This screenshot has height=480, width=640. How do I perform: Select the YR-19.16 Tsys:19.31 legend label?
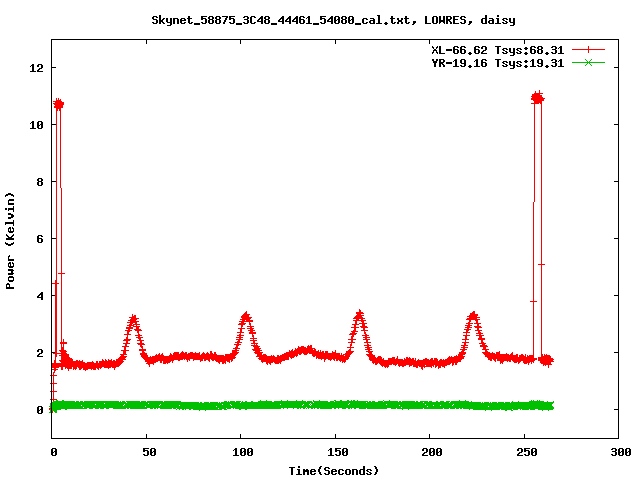coord(498,63)
